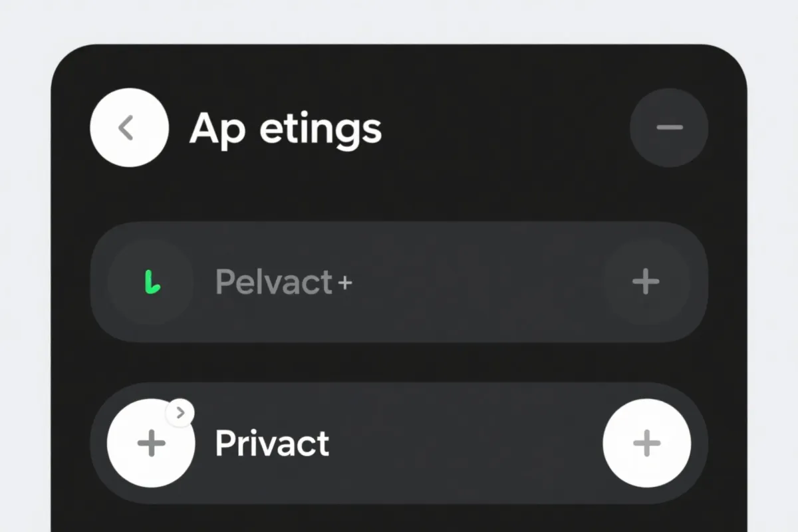Select the Privact text label

pyautogui.click(x=272, y=444)
